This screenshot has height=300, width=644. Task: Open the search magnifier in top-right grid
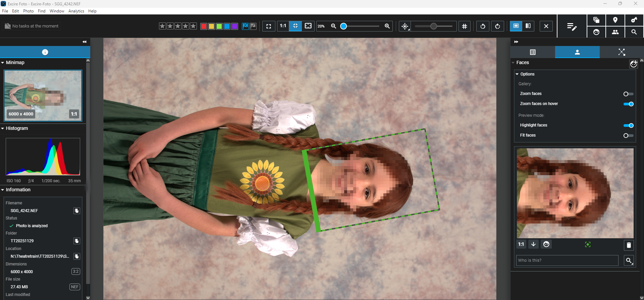click(x=634, y=32)
